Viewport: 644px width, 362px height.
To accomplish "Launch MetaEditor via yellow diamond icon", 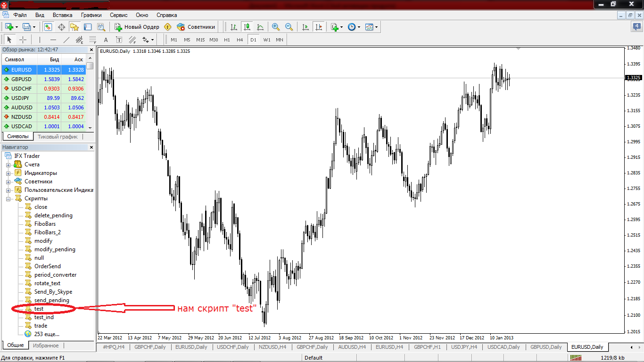I will point(167,27).
